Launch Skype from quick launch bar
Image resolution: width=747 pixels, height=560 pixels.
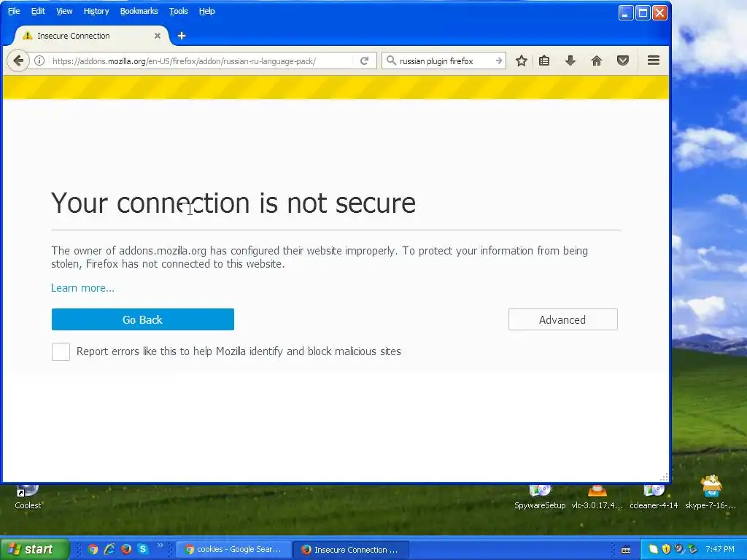pos(142,549)
